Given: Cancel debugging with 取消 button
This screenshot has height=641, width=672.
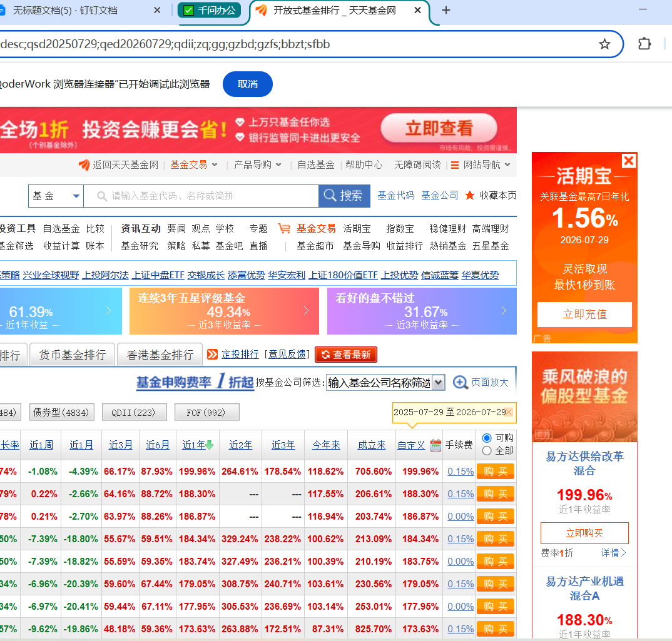Looking at the screenshot, I should [247, 84].
